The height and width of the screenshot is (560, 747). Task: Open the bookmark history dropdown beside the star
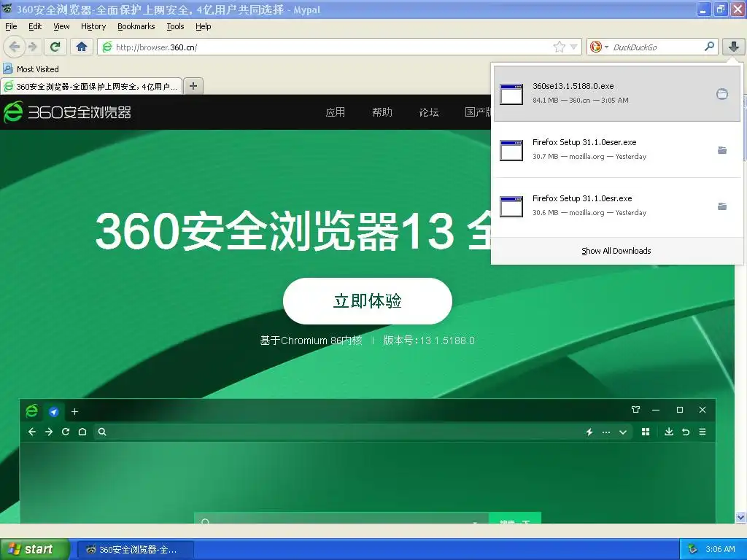point(573,47)
